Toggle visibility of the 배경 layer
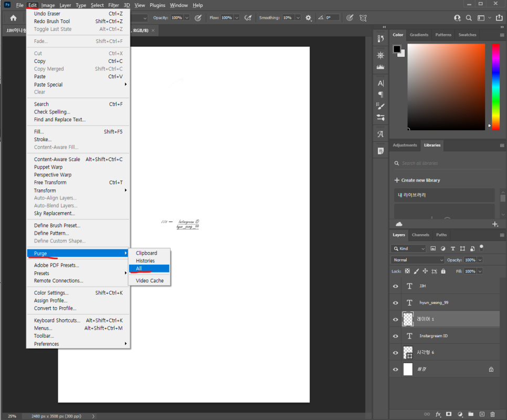Image resolution: width=507 pixels, height=420 pixels. click(395, 369)
